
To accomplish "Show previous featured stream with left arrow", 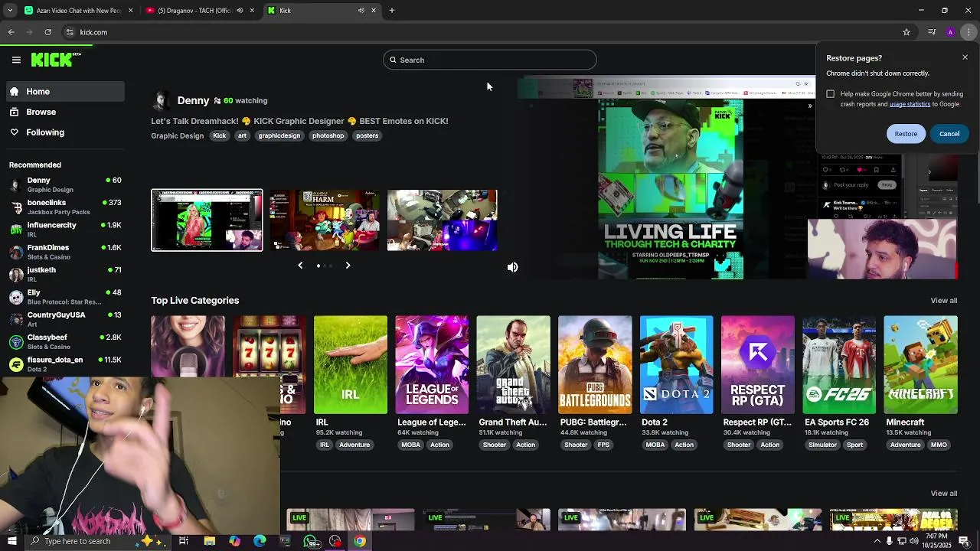I will click(300, 266).
